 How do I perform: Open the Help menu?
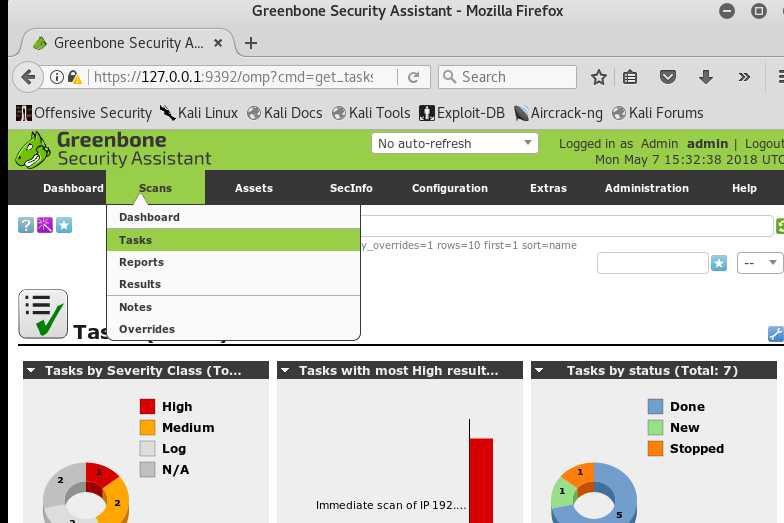click(x=744, y=188)
